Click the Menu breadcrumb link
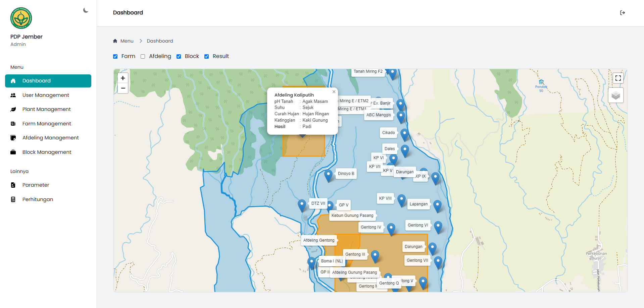This screenshot has height=308, width=644. (127, 41)
